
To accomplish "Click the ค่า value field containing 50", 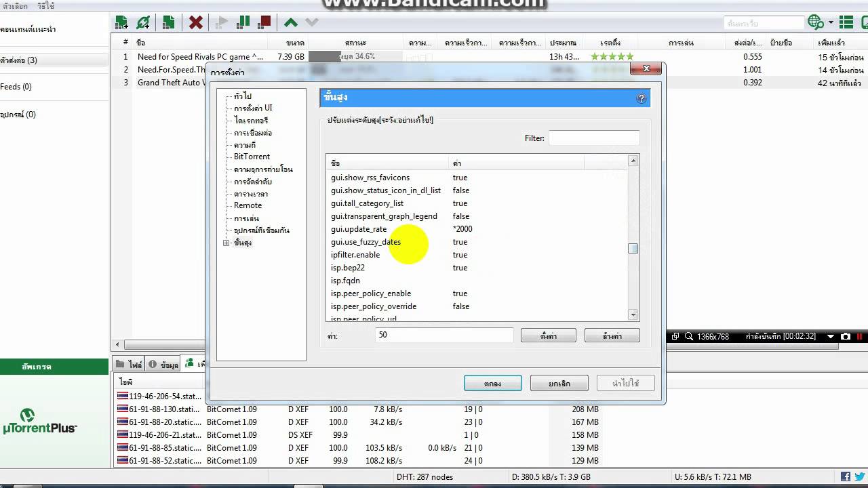I will coord(444,335).
